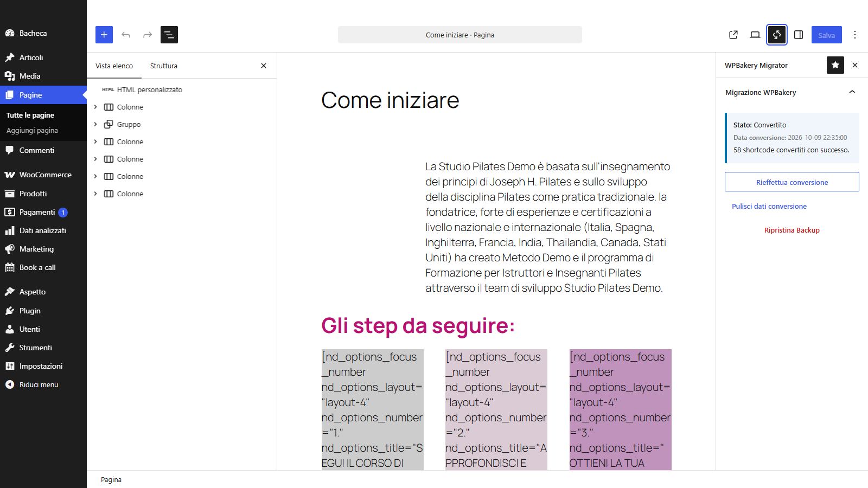Select the purple focus_number shortcode block
Image resolution: width=868 pixels, height=488 pixels.
pyautogui.click(x=621, y=409)
